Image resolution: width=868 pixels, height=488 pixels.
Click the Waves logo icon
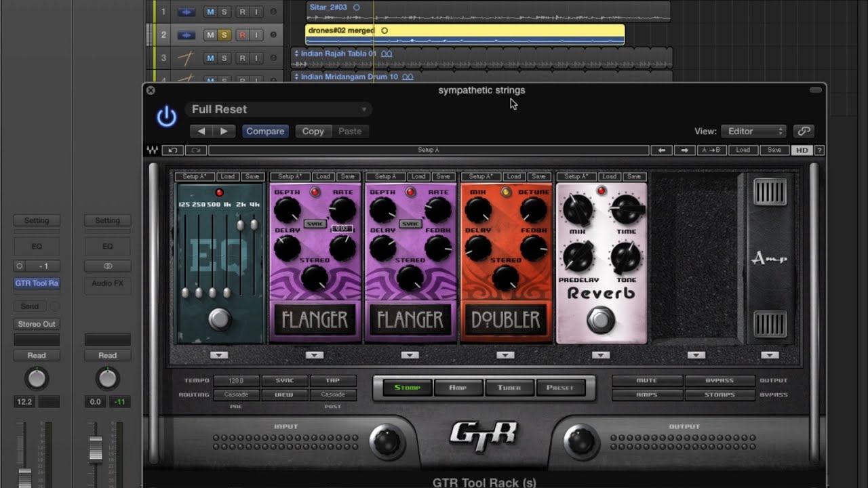pyautogui.click(x=152, y=150)
